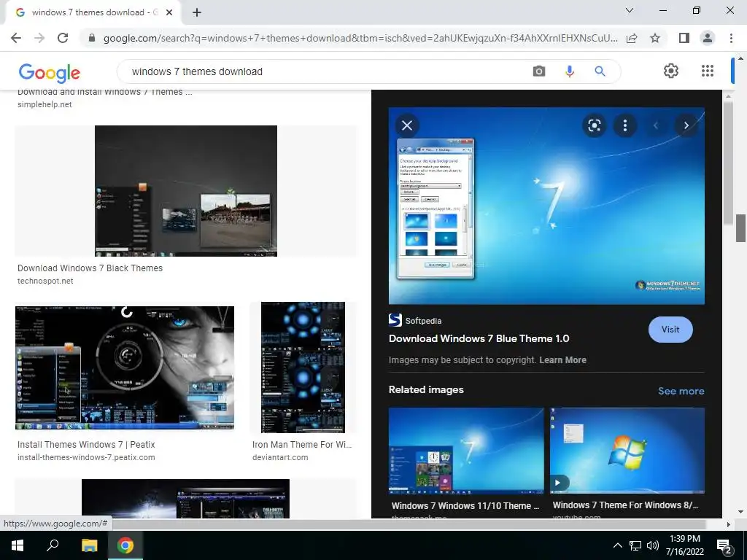Open Windows 7 Theme For Windows 8 video thumbnail
747x560 pixels.
627,451
